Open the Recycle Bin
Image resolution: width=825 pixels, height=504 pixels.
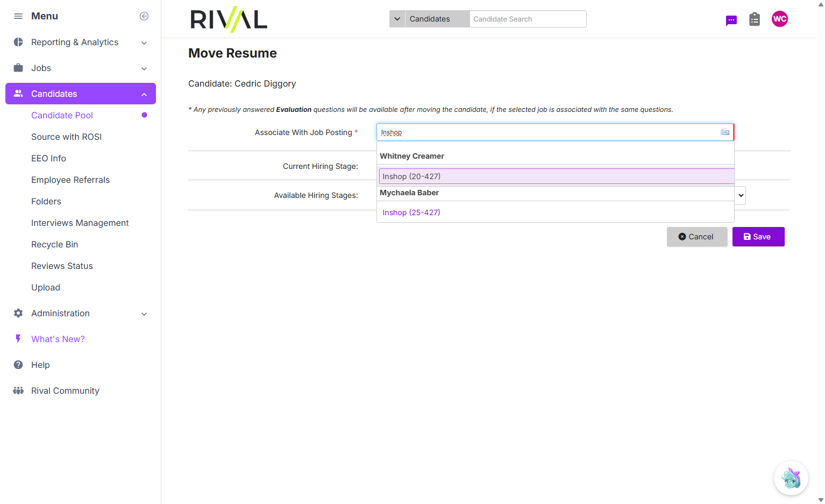tap(54, 244)
